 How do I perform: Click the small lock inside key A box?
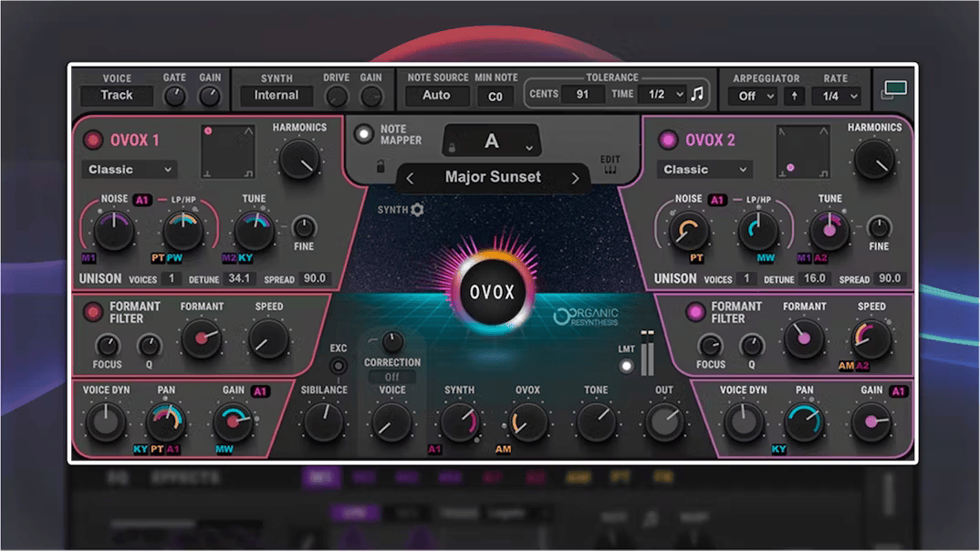click(452, 148)
